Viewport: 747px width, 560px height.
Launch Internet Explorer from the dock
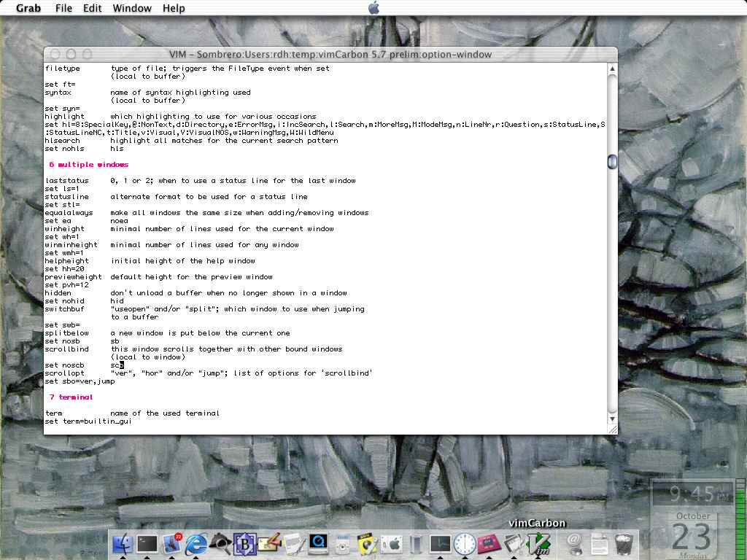coord(196,543)
